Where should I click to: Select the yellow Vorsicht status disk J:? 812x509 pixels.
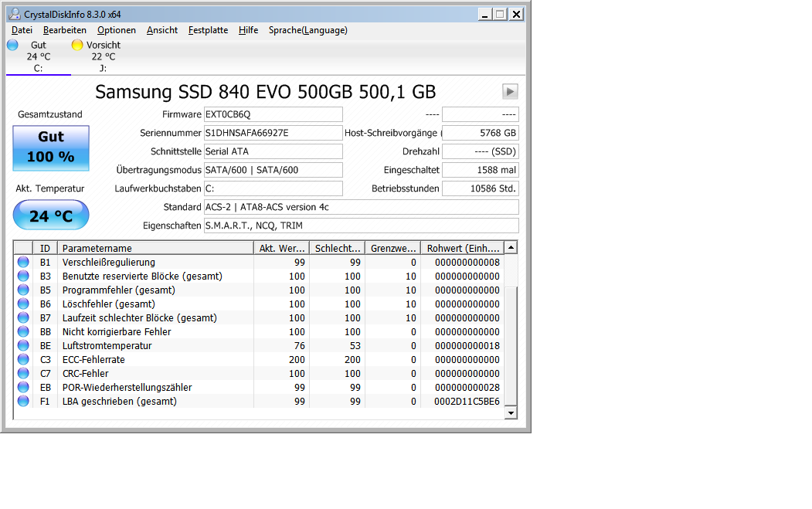click(x=103, y=56)
